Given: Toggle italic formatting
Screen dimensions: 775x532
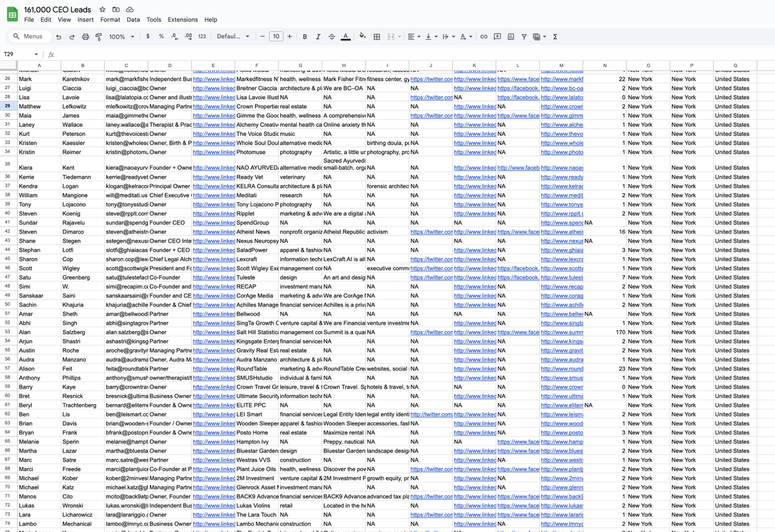Looking at the screenshot, I should [x=318, y=37].
